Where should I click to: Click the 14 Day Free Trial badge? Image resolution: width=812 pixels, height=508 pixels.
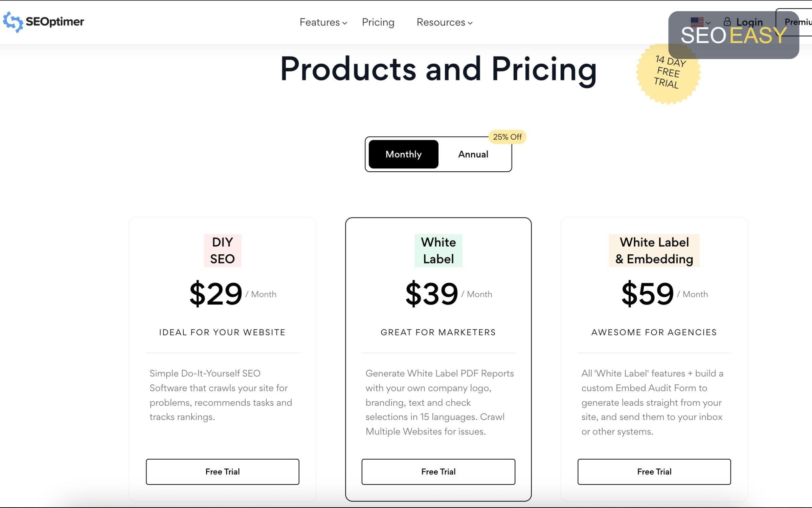pyautogui.click(x=668, y=72)
